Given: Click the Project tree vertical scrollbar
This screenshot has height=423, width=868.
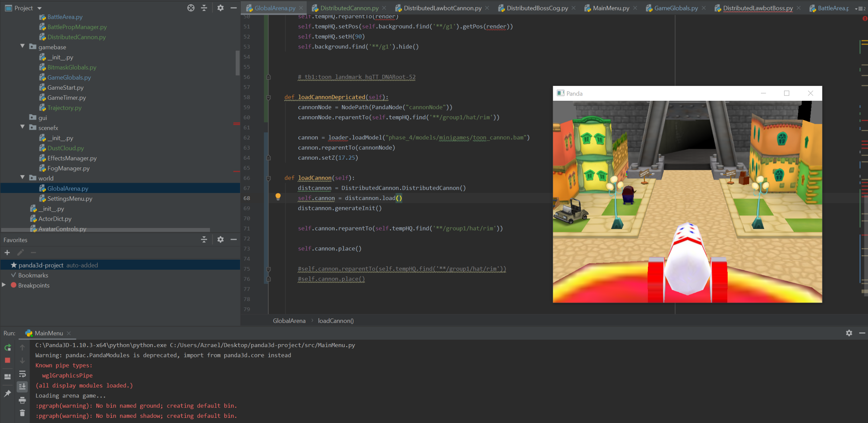Looking at the screenshot, I should click(x=237, y=63).
